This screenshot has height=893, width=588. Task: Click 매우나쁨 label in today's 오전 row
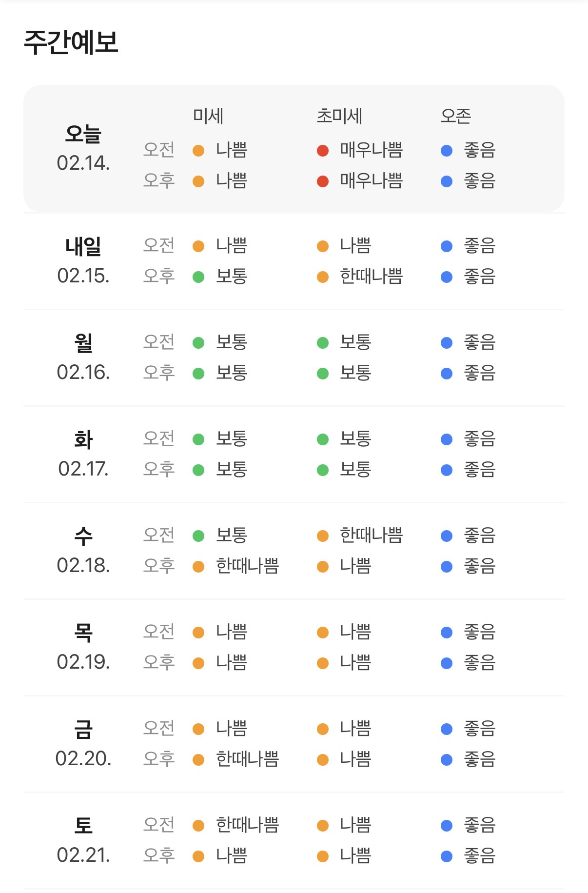click(x=372, y=150)
